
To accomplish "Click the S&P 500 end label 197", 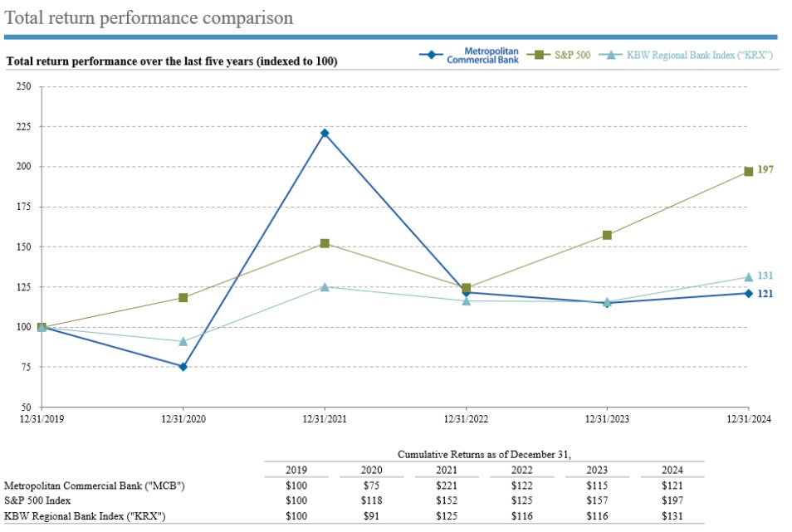I will [765, 169].
